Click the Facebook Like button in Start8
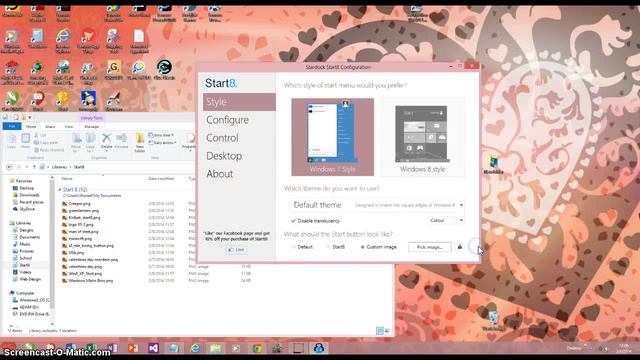The width and height of the screenshot is (640, 360). tap(236, 249)
